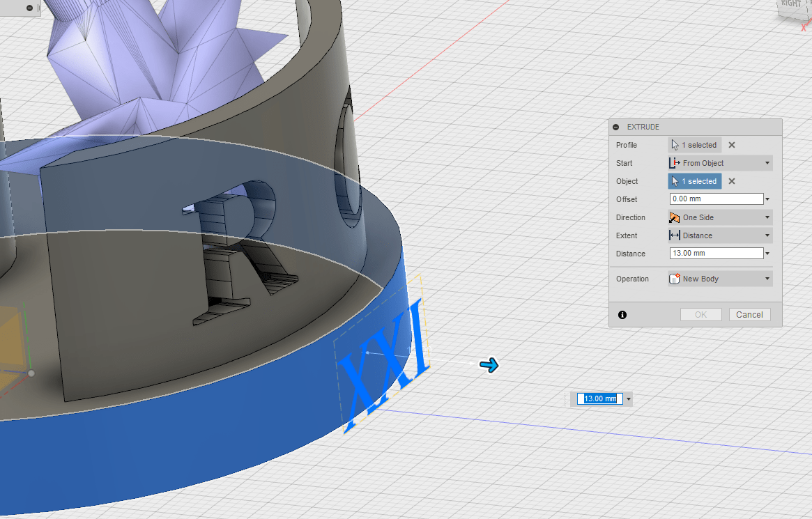Collapse the Extrude dialog via its header icon

[615, 127]
